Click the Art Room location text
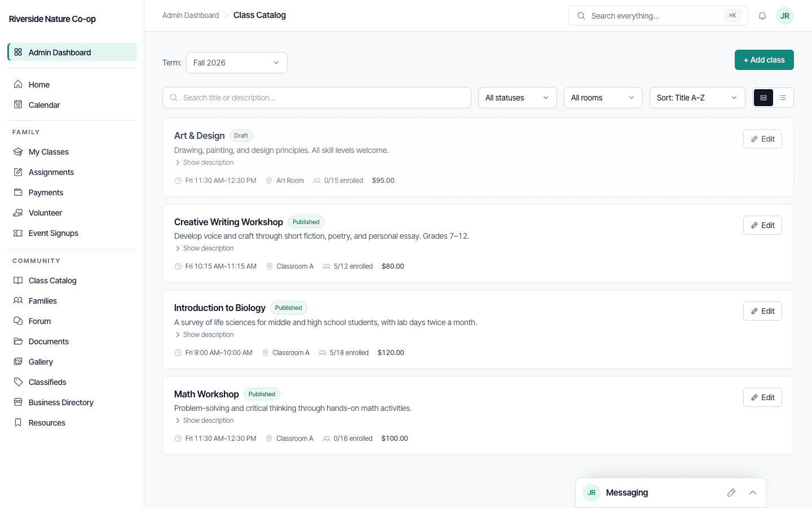 pyautogui.click(x=290, y=181)
